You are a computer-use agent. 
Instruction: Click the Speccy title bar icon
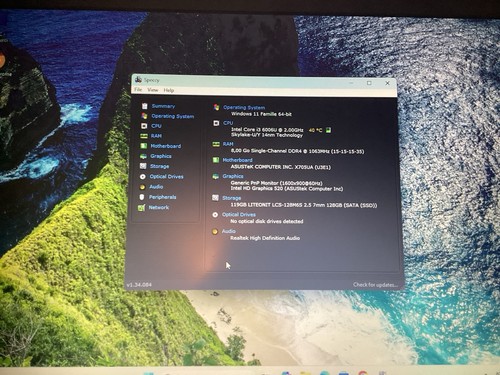pyautogui.click(x=138, y=80)
